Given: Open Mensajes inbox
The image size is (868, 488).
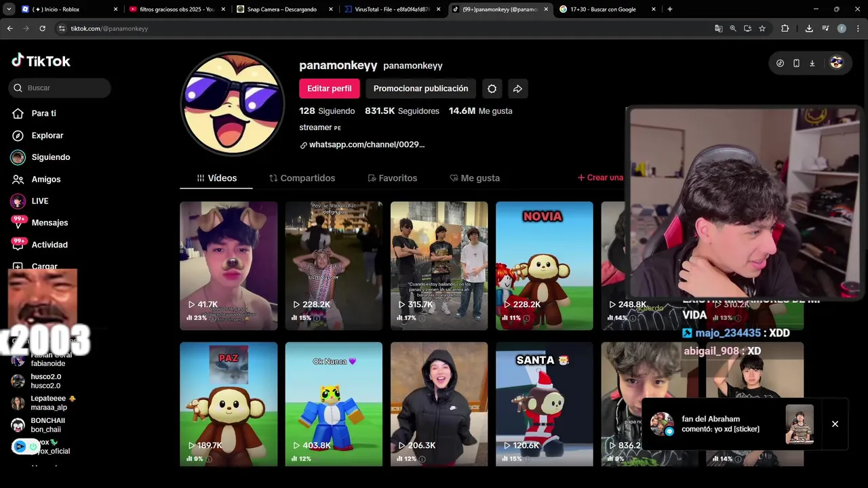Looking at the screenshot, I should pyautogui.click(x=40, y=222).
